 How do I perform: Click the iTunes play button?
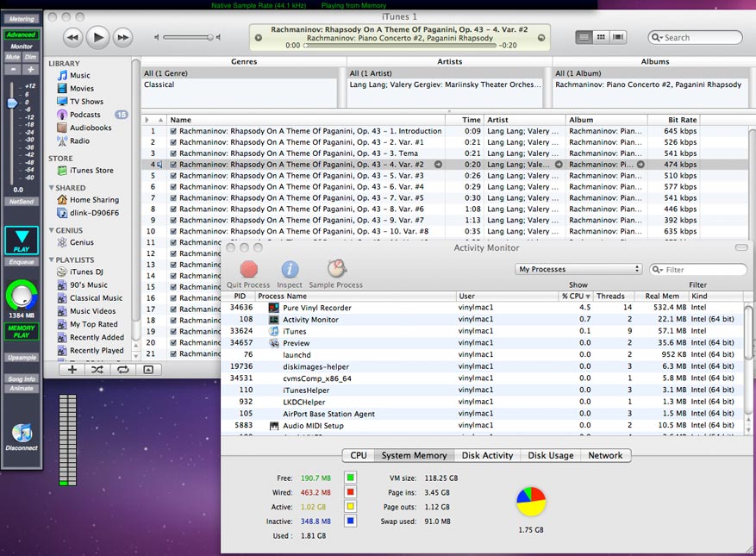click(98, 37)
